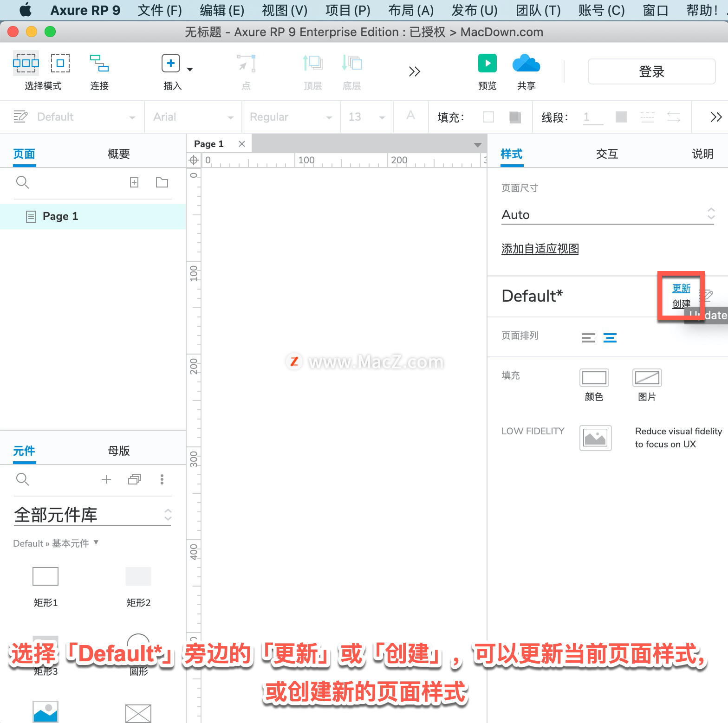Viewport: 728px width, 723px height.
Task: Click the Create (创建) style link
Action: [x=681, y=304]
